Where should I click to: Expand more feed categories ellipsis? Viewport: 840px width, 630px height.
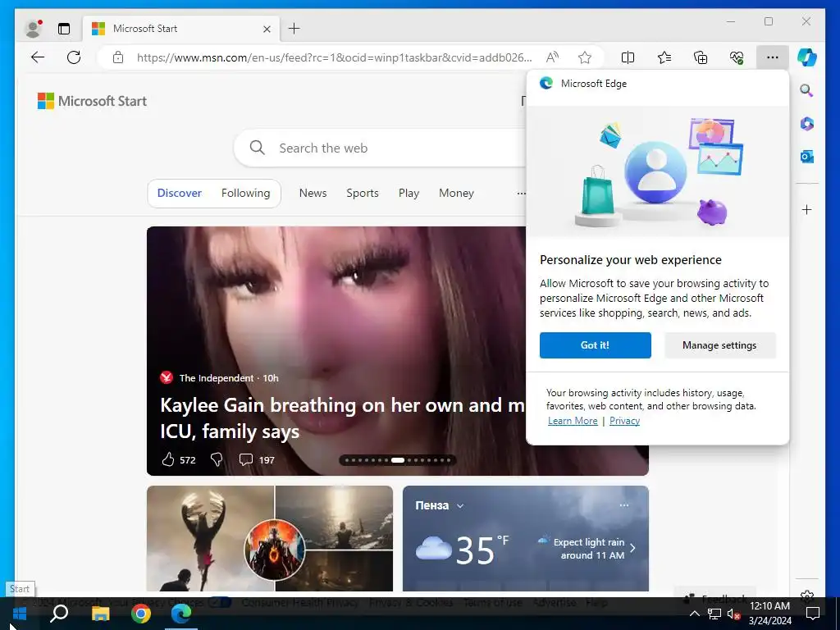click(x=521, y=194)
